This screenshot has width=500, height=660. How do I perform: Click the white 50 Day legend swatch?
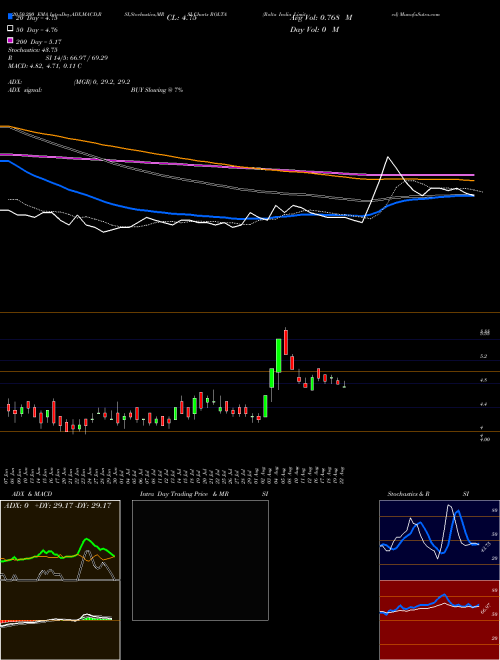pos(10,29)
